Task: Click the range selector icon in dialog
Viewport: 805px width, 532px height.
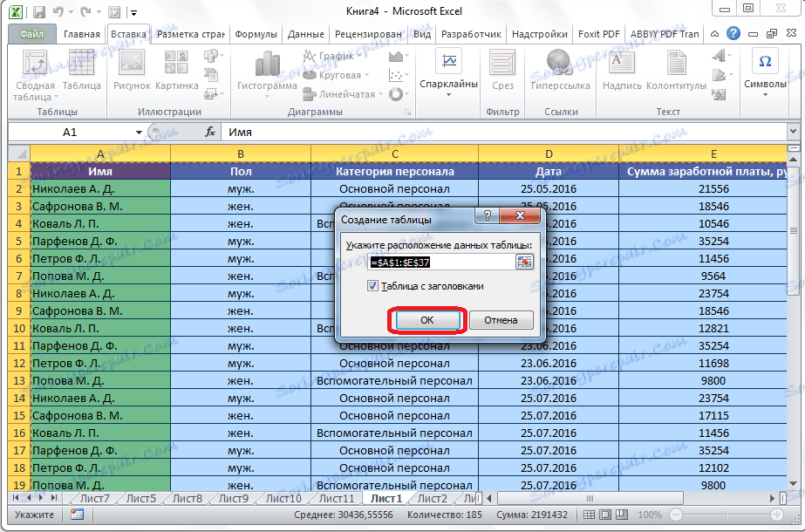Action: 523,263
